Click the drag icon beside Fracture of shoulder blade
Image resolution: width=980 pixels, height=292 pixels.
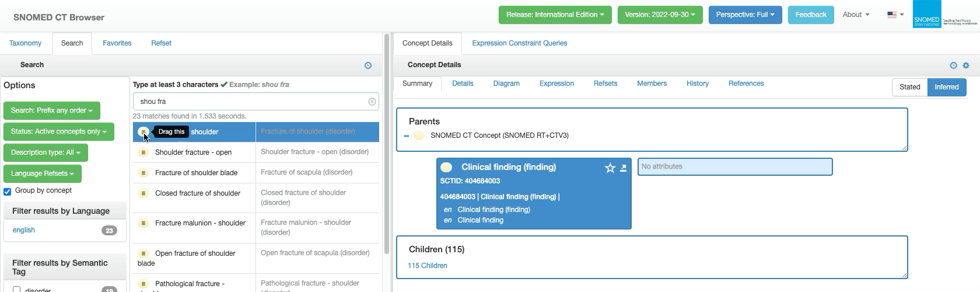(143, 173)
